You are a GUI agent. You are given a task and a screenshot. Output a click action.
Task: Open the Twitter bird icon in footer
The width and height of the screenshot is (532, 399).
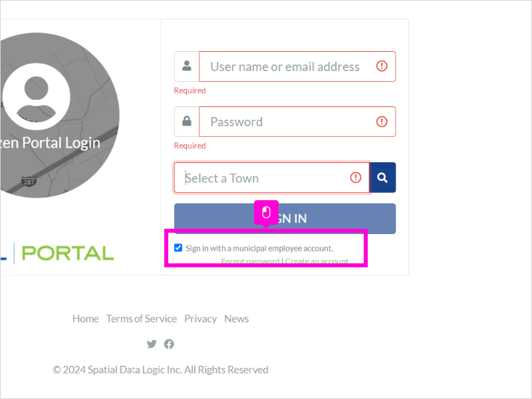point(152,344)
